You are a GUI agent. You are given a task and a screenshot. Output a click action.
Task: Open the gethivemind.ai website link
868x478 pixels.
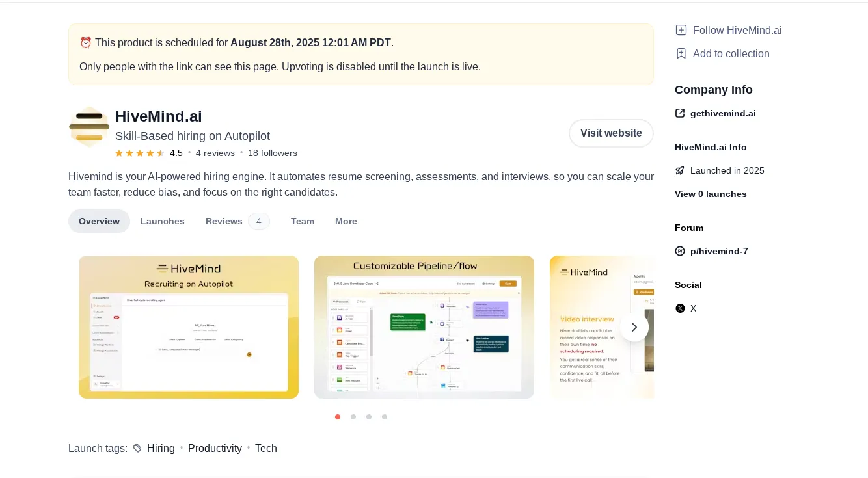point(723,113)
